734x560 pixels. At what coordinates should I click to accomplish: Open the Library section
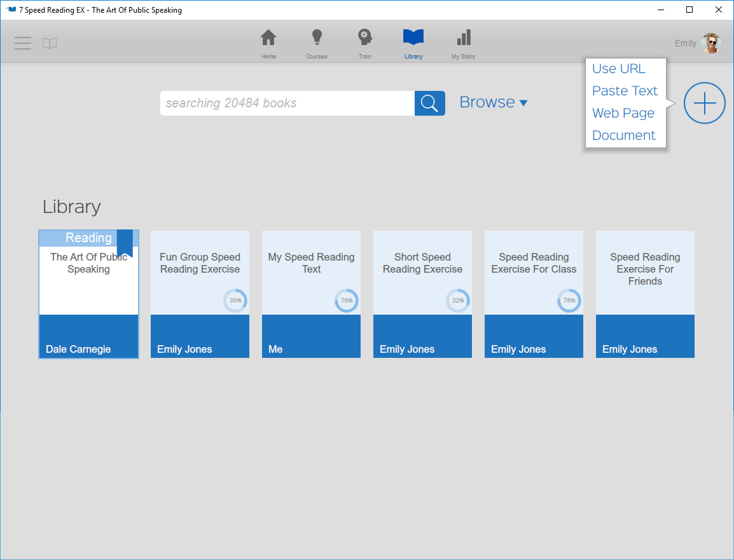[x=413, y=43]
